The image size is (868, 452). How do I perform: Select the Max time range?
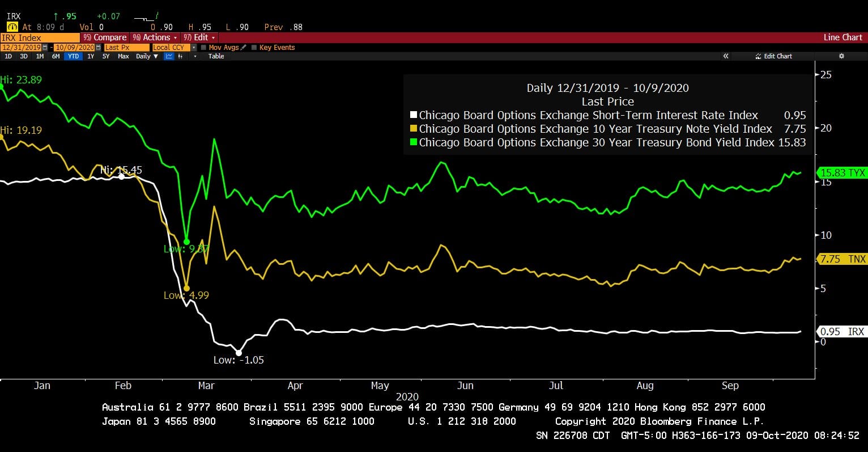click(124, 56)
